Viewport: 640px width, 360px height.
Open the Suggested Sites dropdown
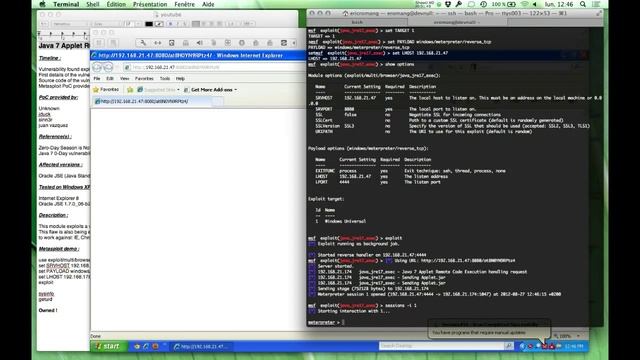(158, 89)
